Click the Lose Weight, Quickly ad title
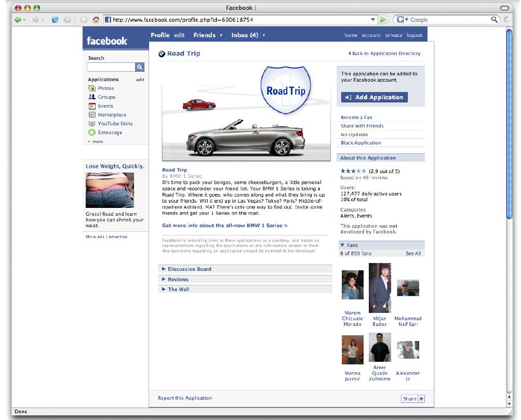Screen dimensions: 521x420 point(115,166)
